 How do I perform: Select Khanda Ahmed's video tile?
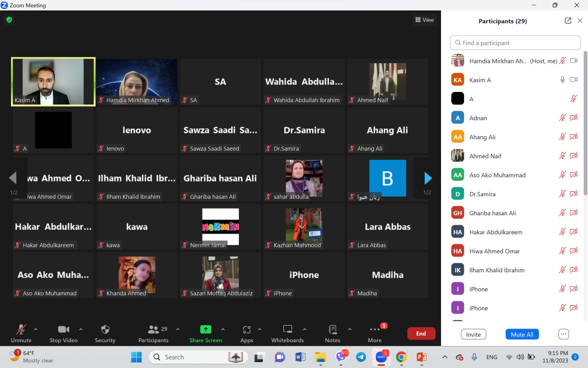coord(137,275)
